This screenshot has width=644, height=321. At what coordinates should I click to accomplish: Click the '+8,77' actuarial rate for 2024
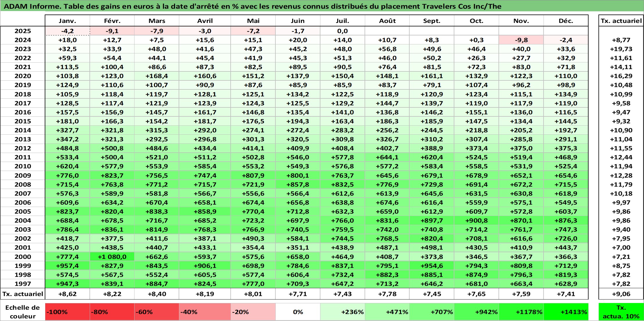pyautogui.click(x=621, y=40)
